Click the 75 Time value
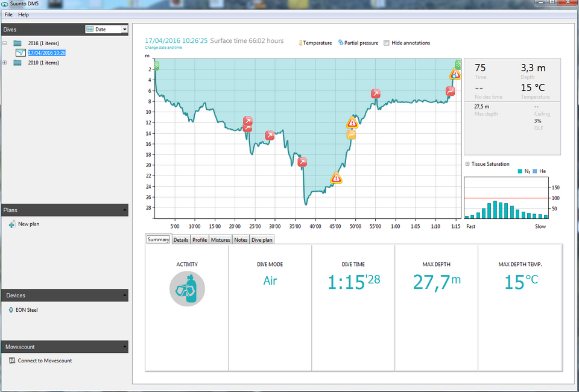 [x=481, y=68]
